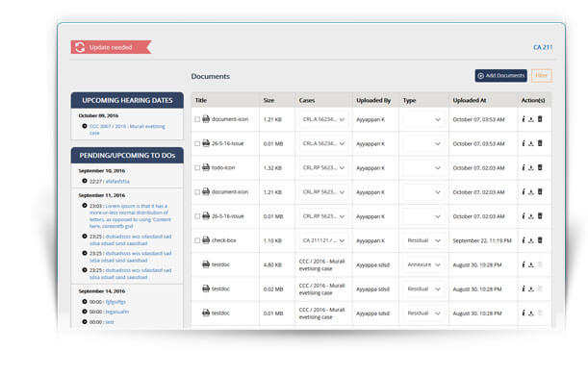Tick checkbox for document-icon CRL.RP row
Viewport: 588px width, 376px height.
click(197, 192)
